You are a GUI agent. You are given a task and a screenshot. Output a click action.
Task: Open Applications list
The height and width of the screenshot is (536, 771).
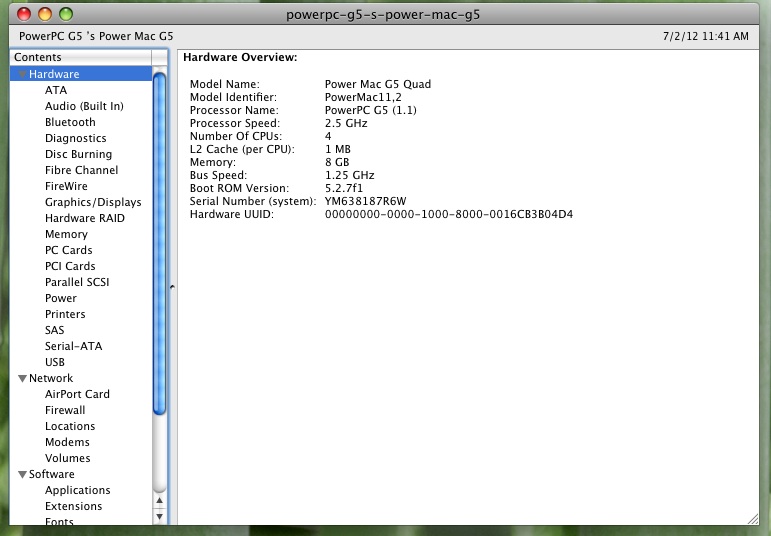click(x=78, y=490)
